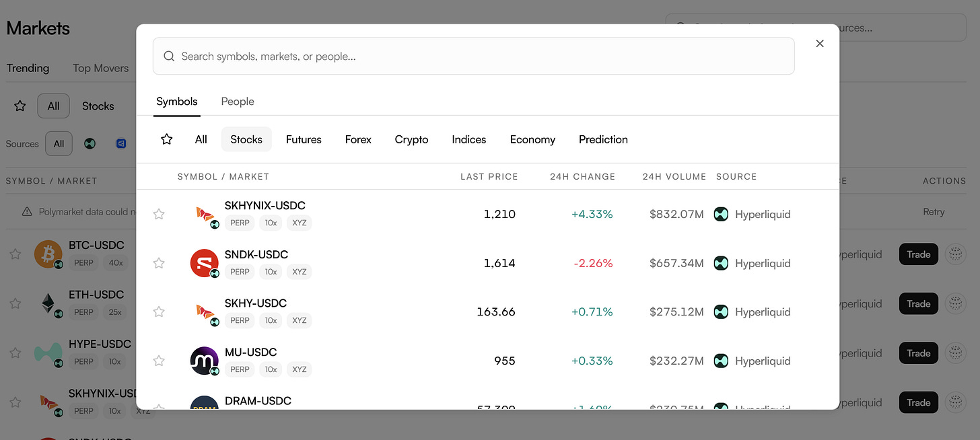Select the All chip on the Markets page
This screenshot has width=980, height=440.
[54, 106]
